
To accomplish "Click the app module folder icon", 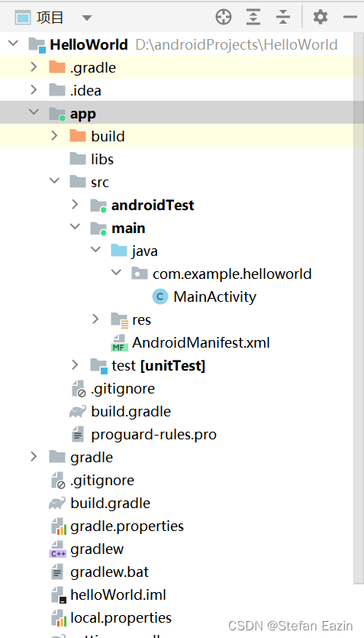I will [x=57, y=114].
